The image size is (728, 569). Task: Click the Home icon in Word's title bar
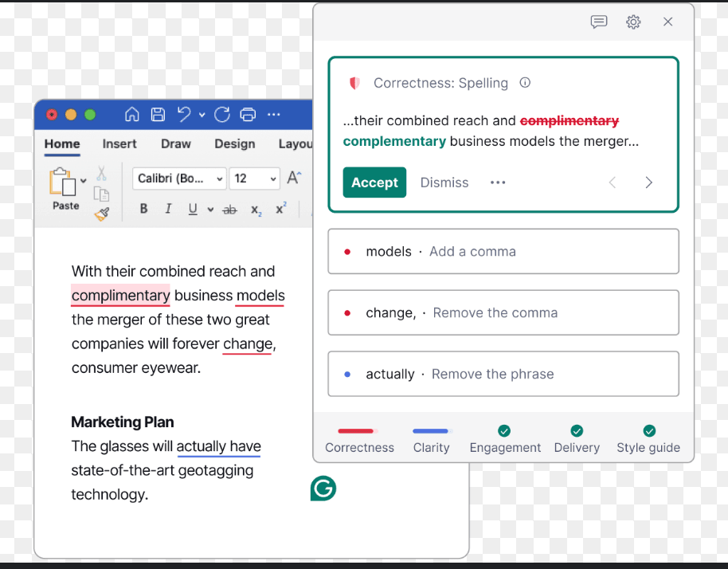click(x=132, y=115)
